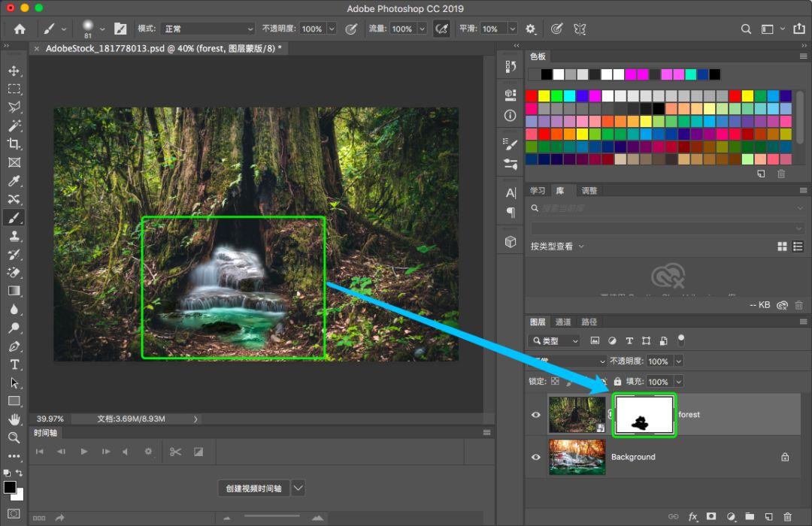Toggle the layer filter switch
The height and width of the screenshot is (526, 812).
(x=681, y=340)
